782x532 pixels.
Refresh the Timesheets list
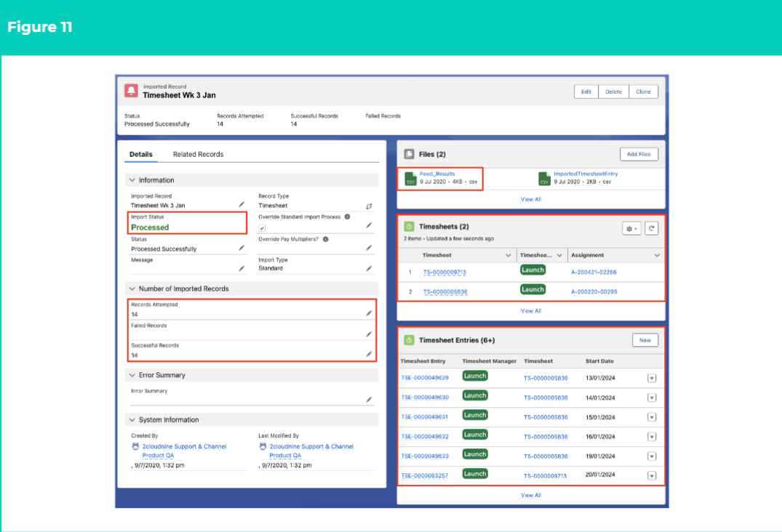click(651, 228)
